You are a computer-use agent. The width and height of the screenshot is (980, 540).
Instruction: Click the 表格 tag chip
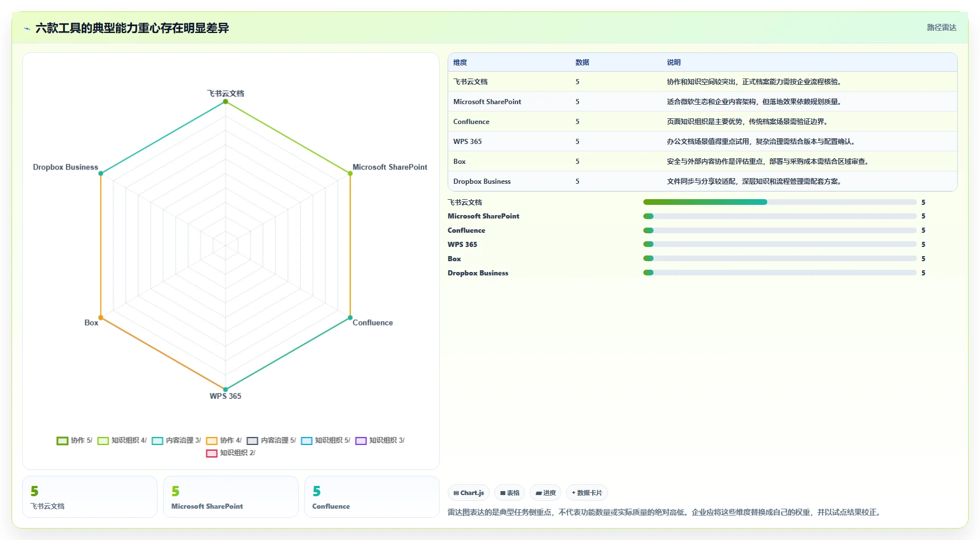click(x=510, y=493)
